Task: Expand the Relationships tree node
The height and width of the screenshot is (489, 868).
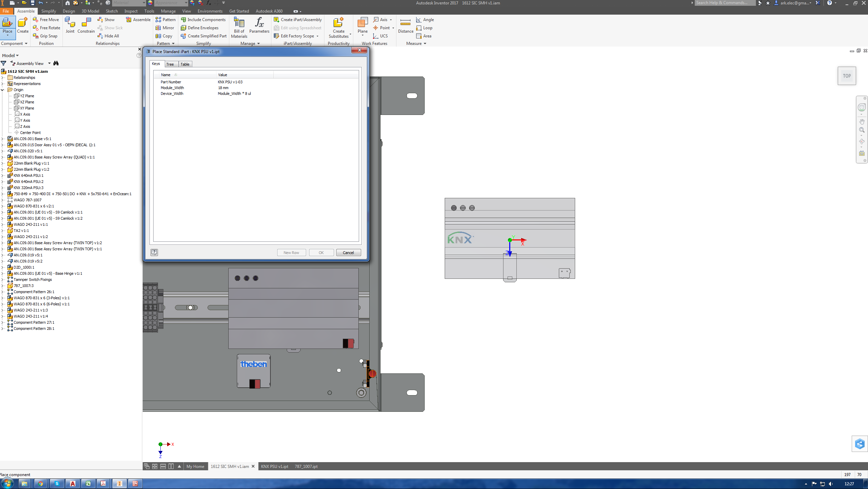Action: [x=3, y=77]
